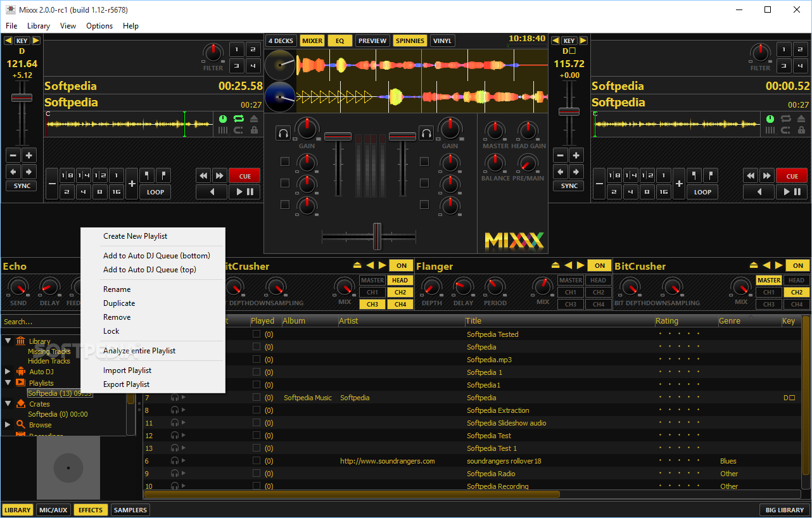The image size is (812, 518).
Task: Click the right deck CUE button
Action: (792, 176)
